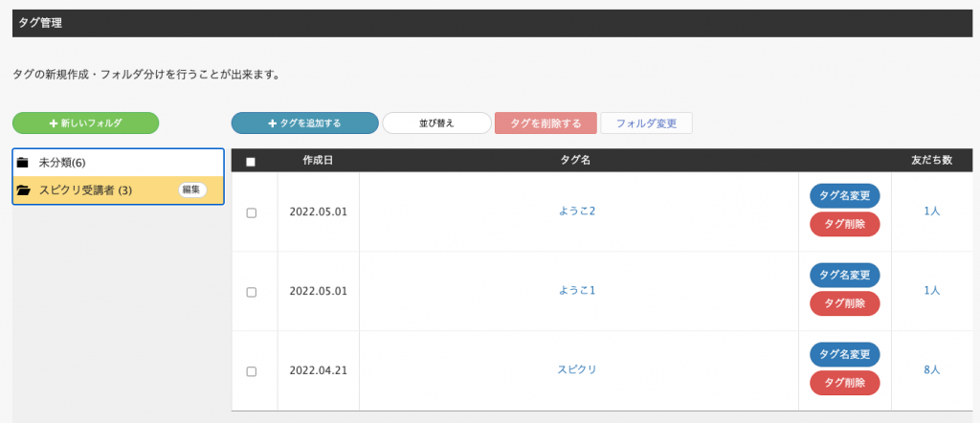The image size is (980, 423).
Task: Toggle the select-all checkbox in table header
Action: (x=251, y=162)
